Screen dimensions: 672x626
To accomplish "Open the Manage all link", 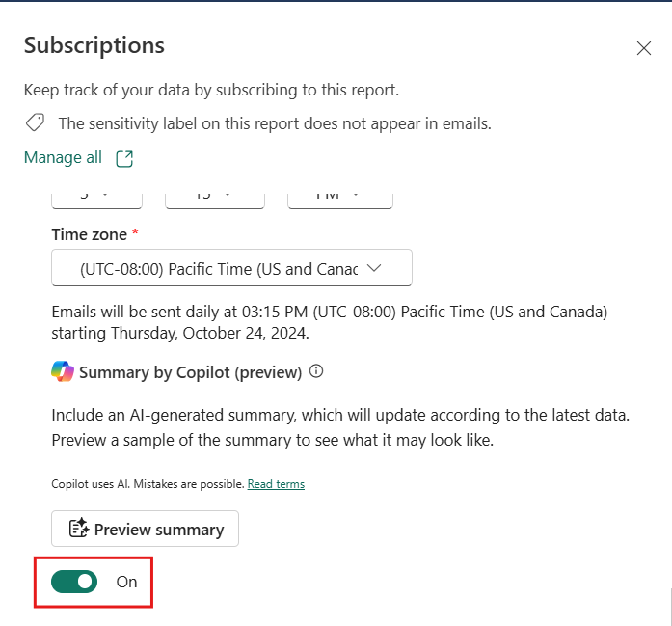I will coord(63,158).
